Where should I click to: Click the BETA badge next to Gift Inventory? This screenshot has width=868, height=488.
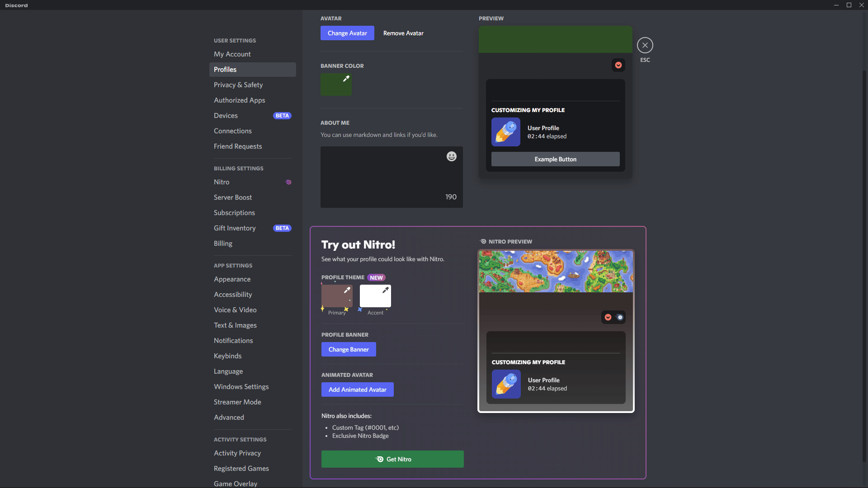tap(282, 228)
